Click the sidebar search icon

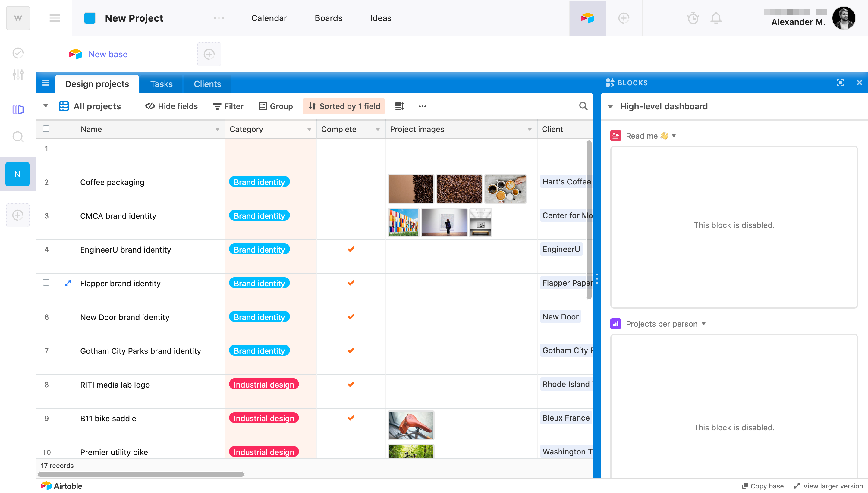17,137
